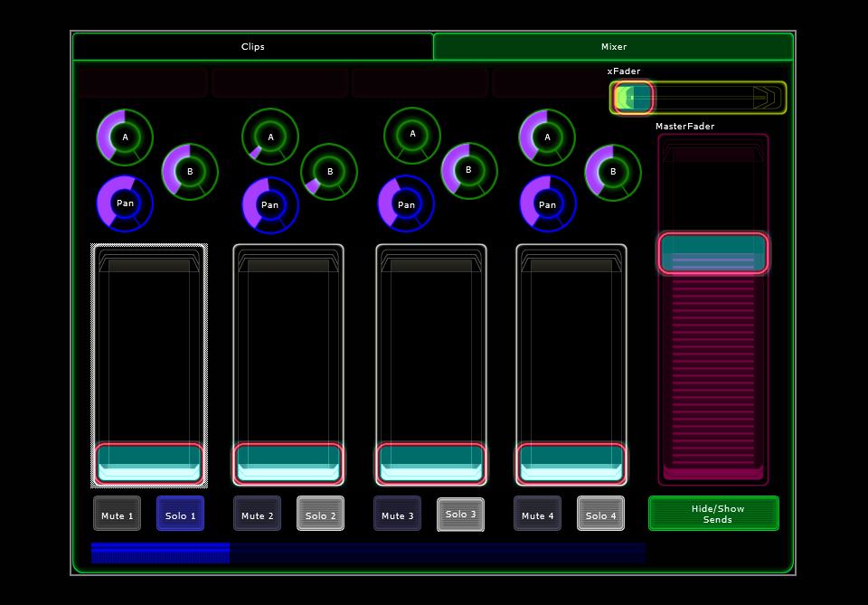Click channel 3 volume fader handle
This screenshot has height=605, width=868.
pos(431,463)
